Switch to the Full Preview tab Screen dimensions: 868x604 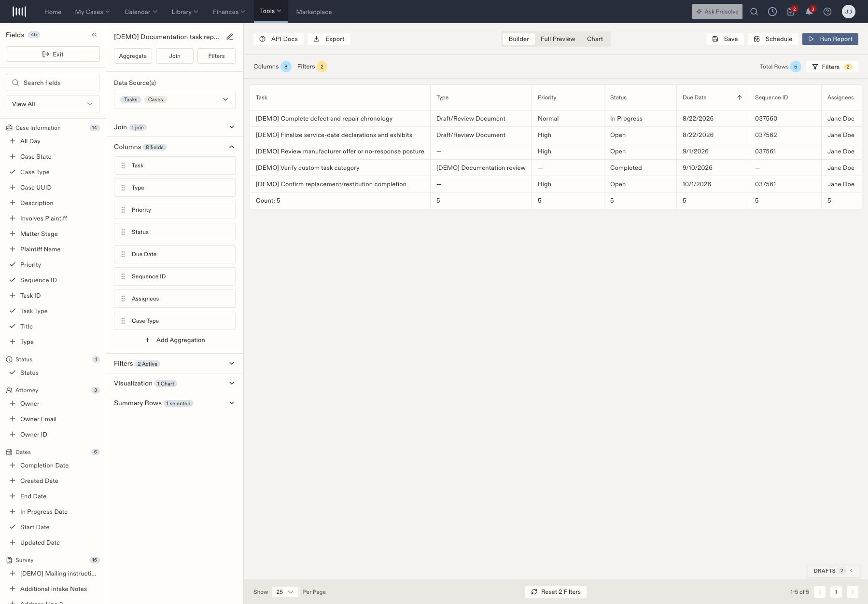558,39
